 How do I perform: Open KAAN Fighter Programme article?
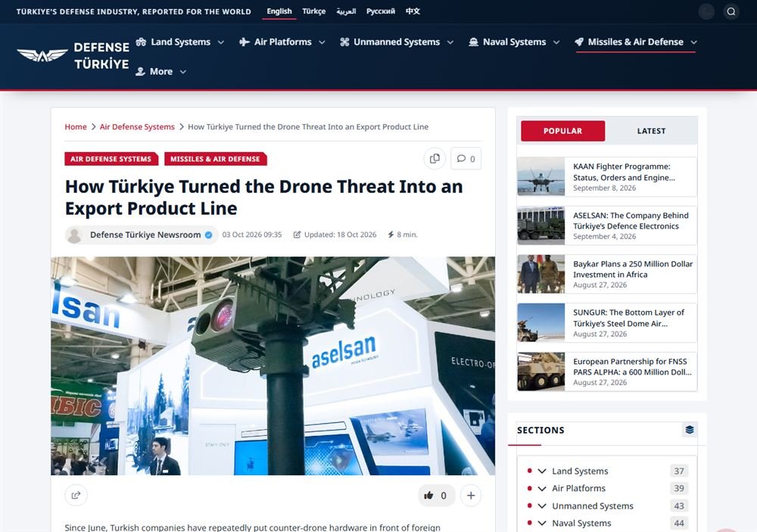tap(625, 172)
